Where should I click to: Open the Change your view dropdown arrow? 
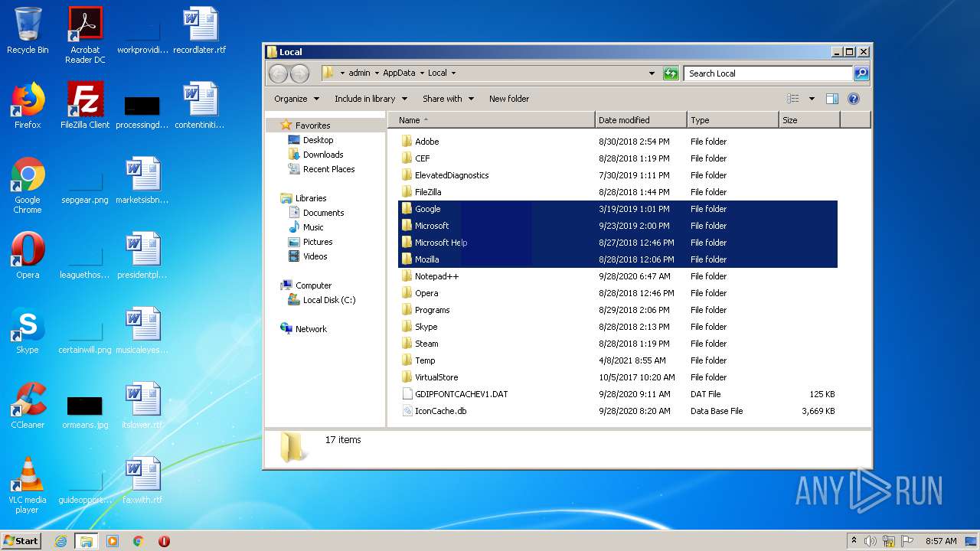[x=812, y=99]
